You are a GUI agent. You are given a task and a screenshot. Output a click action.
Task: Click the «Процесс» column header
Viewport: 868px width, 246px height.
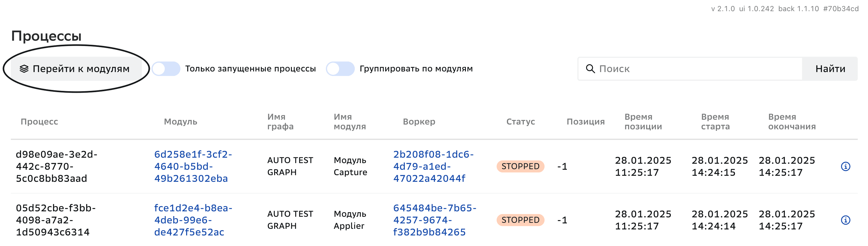pyautogui.click(x=39, y=121)
